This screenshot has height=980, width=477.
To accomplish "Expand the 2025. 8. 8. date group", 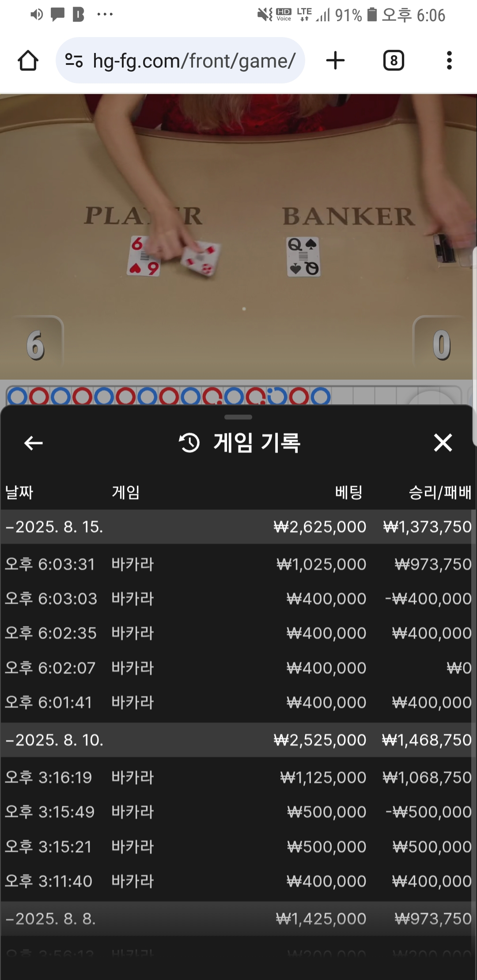I will point(238,919).
